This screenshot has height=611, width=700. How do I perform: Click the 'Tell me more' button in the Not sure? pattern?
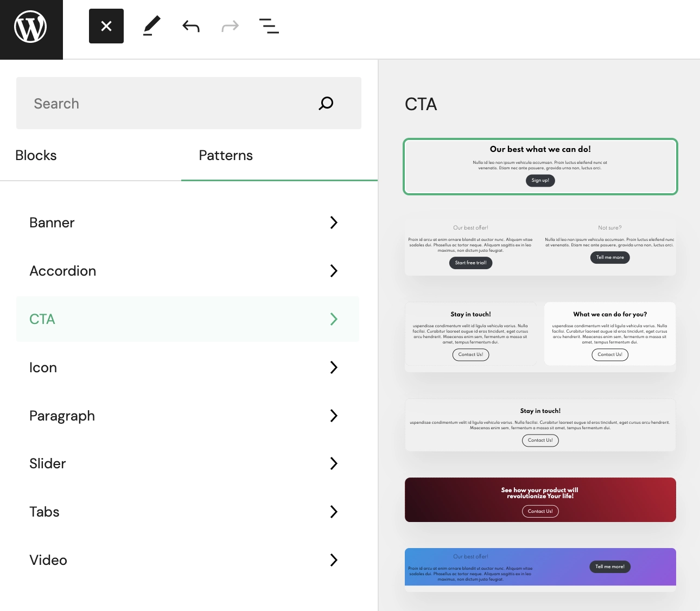pyautogui.click(x=610, y=258)
